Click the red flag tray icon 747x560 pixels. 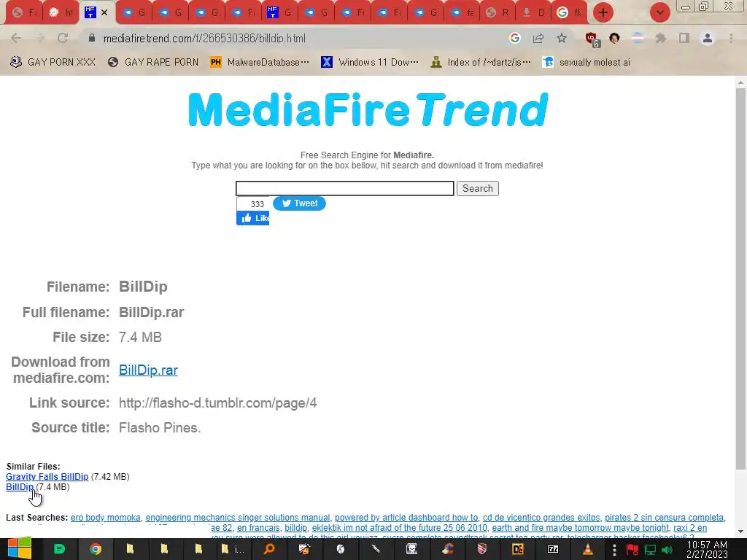click(x=632, y=550)
